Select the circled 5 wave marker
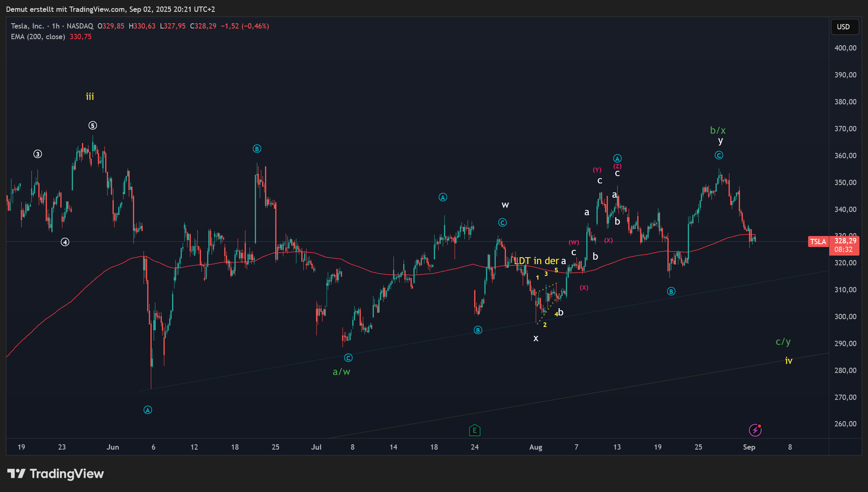This screenshot has width=868, height=492. (93, 126)
